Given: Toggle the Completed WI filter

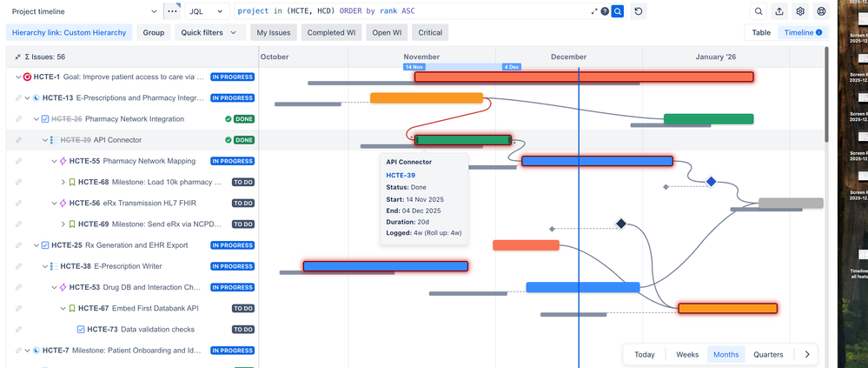Looking at the screenshot, I should (332, 33).
